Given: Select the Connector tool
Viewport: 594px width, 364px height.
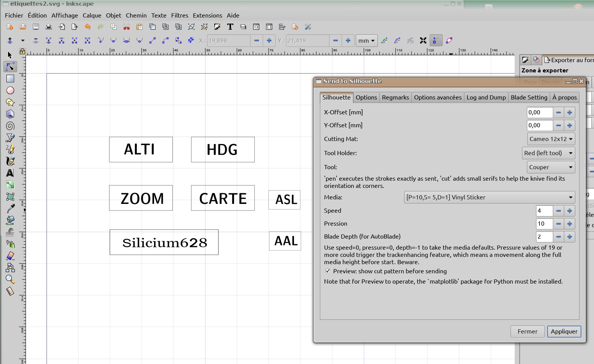Looking at the screenshot, I should pyautogui.click(x=10, y=268).
